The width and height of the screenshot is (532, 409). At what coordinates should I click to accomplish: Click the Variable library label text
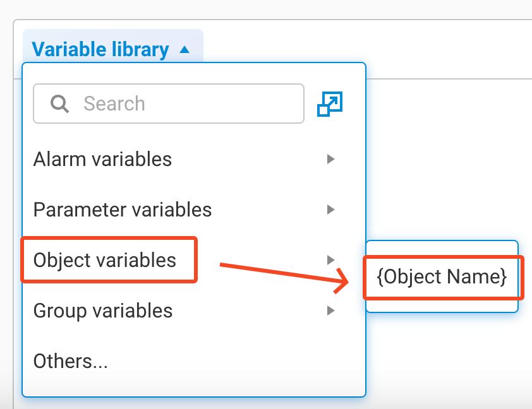click(100, 49)
